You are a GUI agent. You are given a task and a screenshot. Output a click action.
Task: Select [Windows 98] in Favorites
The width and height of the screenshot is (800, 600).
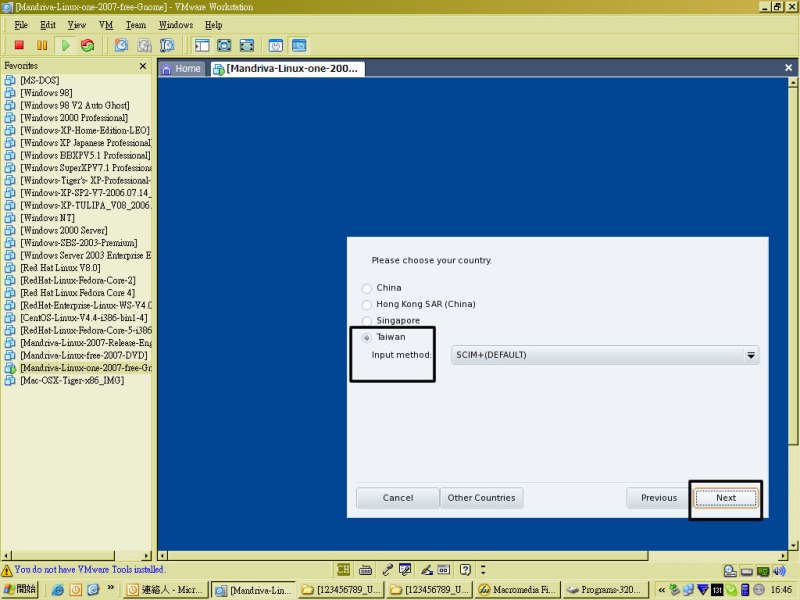(46, 93)
